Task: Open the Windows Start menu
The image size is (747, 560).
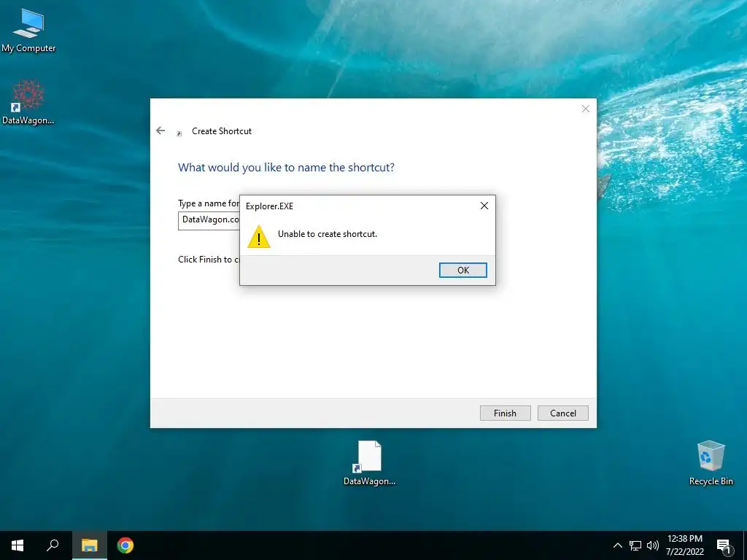Action: point(18,545)
